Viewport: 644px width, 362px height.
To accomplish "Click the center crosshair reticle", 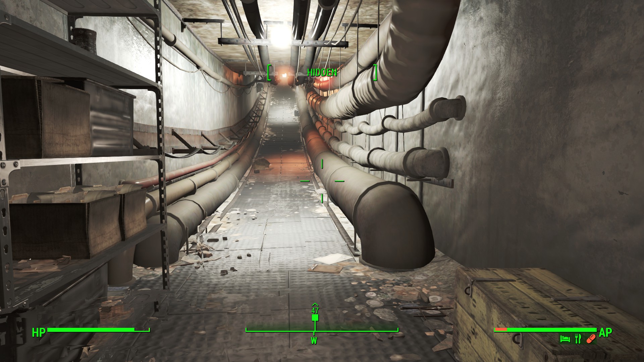I will coord(322,181).
